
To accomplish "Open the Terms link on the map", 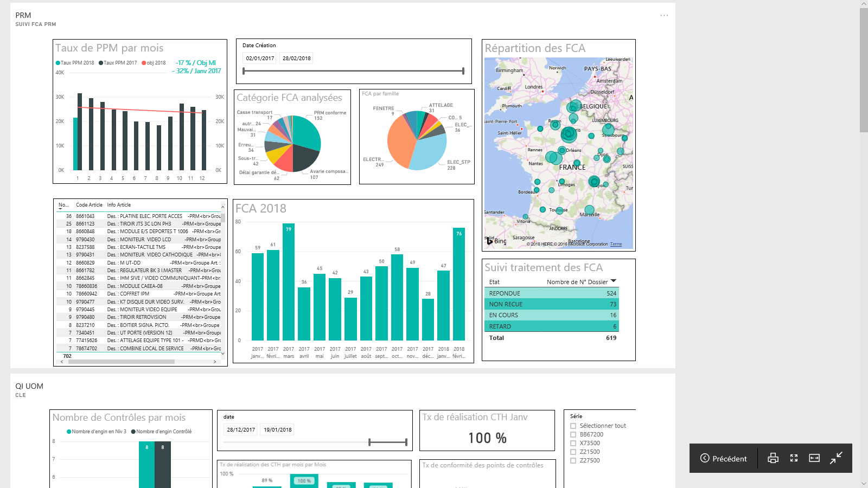I will tap(616, 245).
